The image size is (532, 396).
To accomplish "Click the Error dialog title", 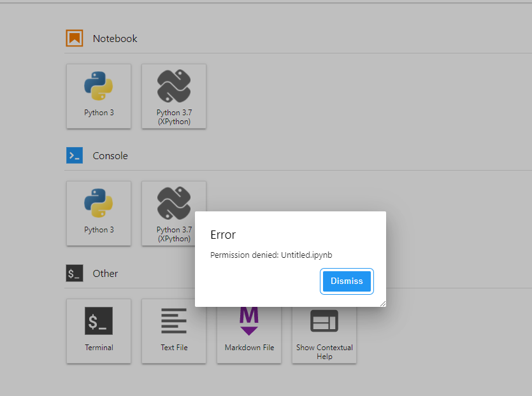I will pos(223,235).
